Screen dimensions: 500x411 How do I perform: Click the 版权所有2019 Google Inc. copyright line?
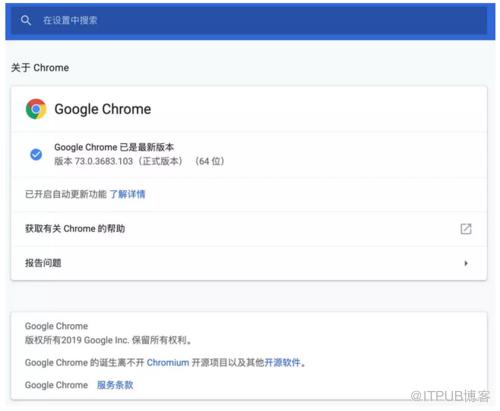click(108, 340)
